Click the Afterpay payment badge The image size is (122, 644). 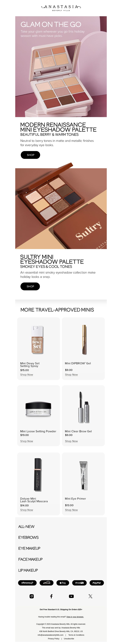(x=27, y=583)
